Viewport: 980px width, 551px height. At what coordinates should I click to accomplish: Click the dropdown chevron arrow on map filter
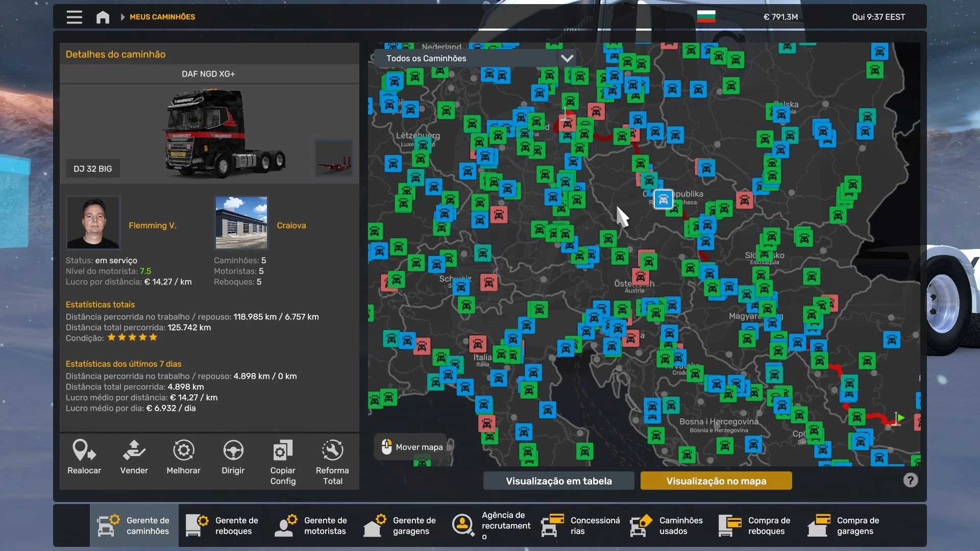click(x=567, y=58)
